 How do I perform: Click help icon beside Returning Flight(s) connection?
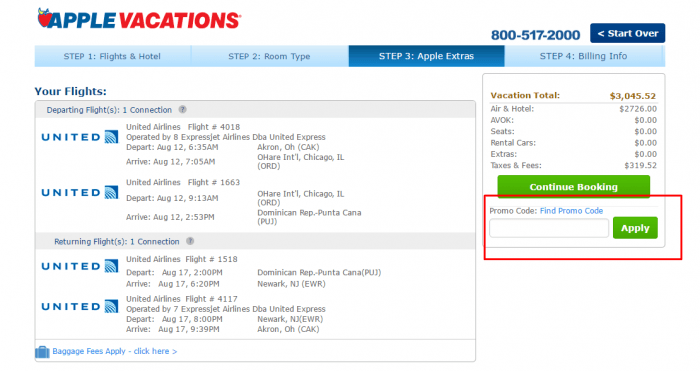pyautogui.click(x=190, y=241)
